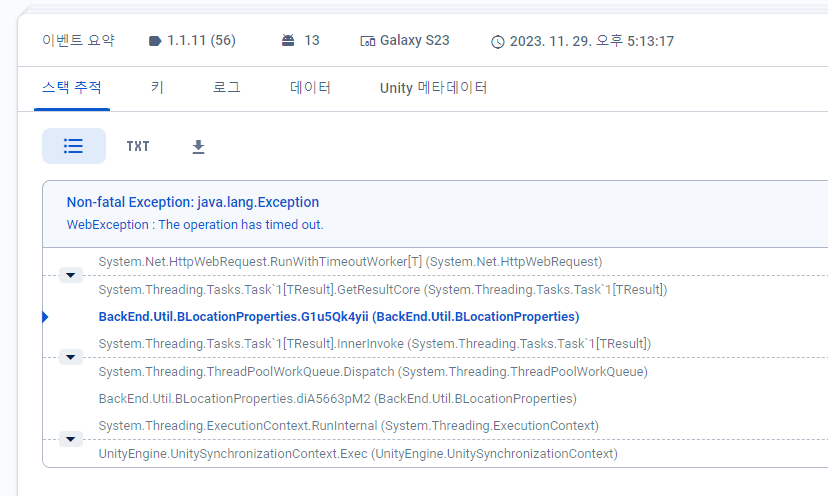828x496 pixels.
Task: Click the version tag icon beside 1.1.11 (56)
Action: [x=155, y=41]
